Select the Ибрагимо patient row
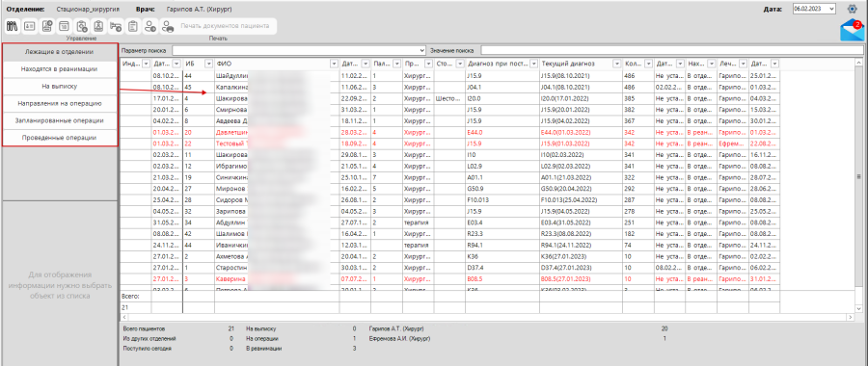Screen dimensions: 868x366 pos(449,166)
